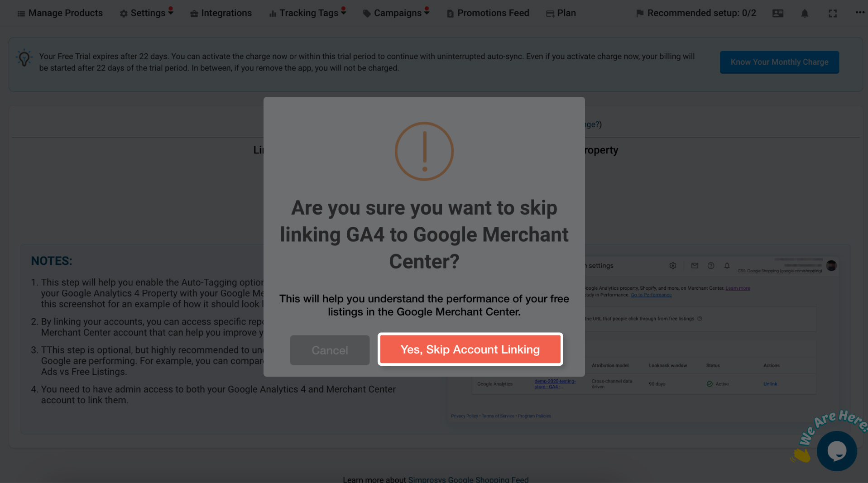Viewport: 868px width, 483px height.
Task: Open the live chat bubble icon
Action: point(837,451)
